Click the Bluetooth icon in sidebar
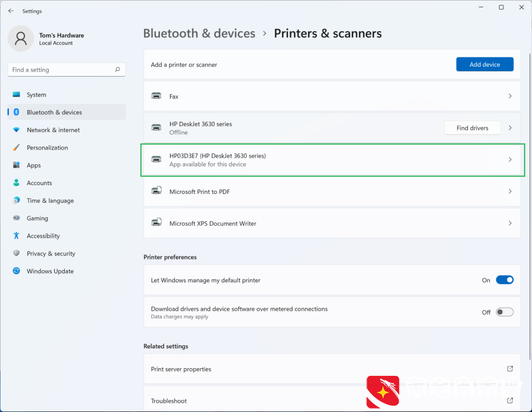The image size is (532, 412). [16, 112]
